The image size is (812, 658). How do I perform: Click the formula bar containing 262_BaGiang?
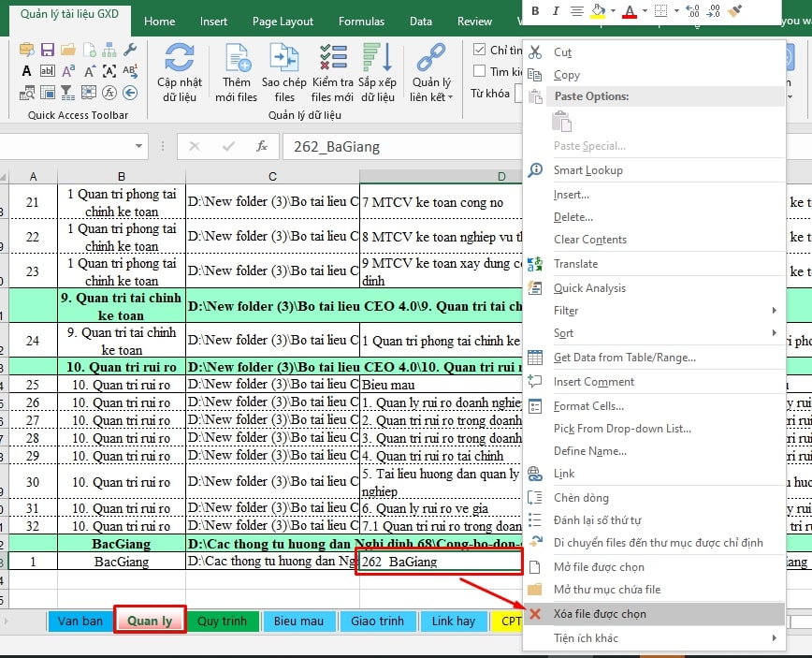click(402, 146)
